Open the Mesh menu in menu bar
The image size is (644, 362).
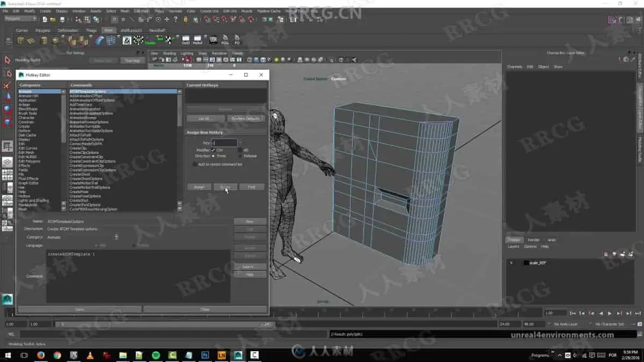[x=125, y=11]
